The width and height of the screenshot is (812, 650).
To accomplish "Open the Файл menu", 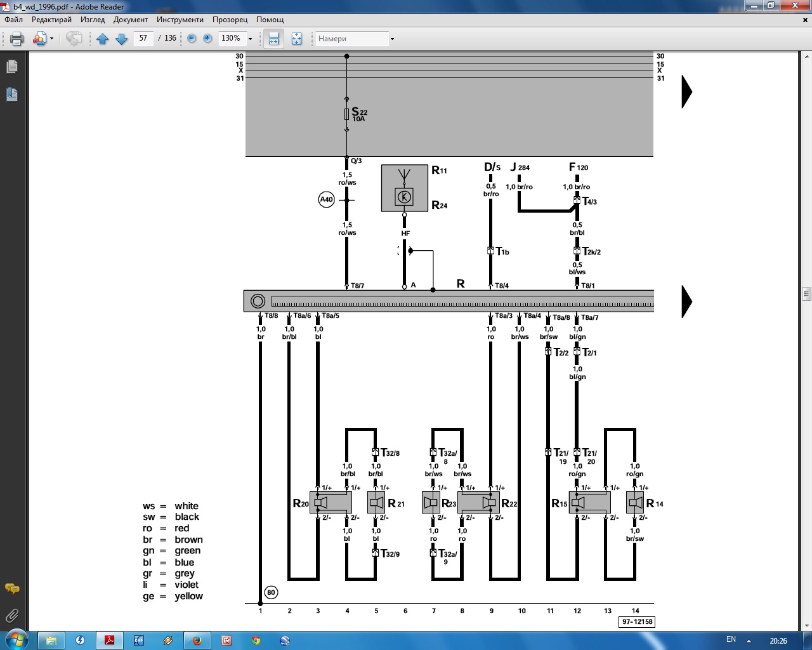I will click(13, 20).
